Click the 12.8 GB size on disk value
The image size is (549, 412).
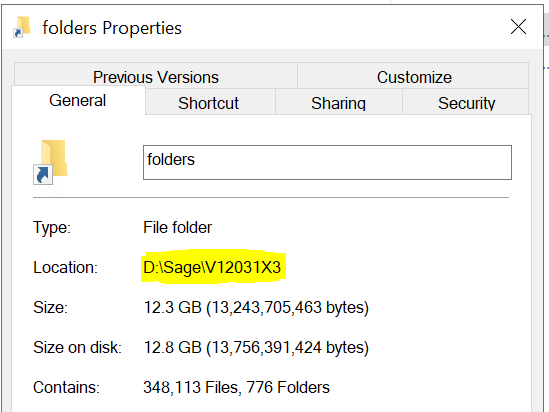coord(256,347)
